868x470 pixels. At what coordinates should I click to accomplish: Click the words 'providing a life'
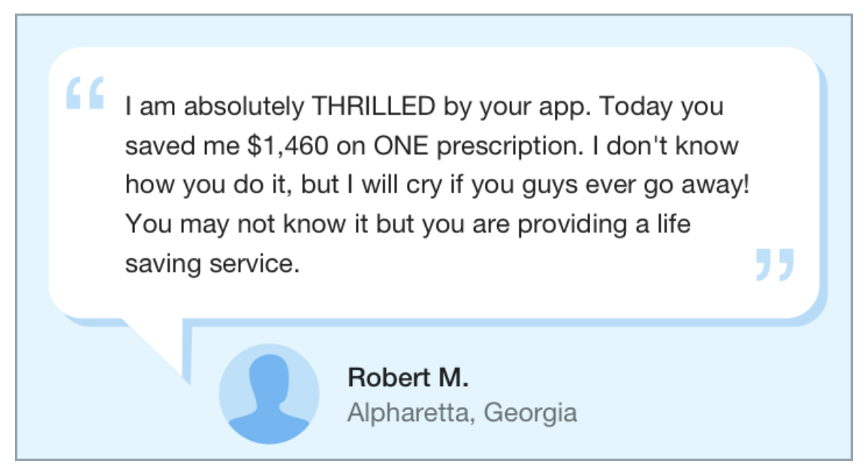point(604,224)
